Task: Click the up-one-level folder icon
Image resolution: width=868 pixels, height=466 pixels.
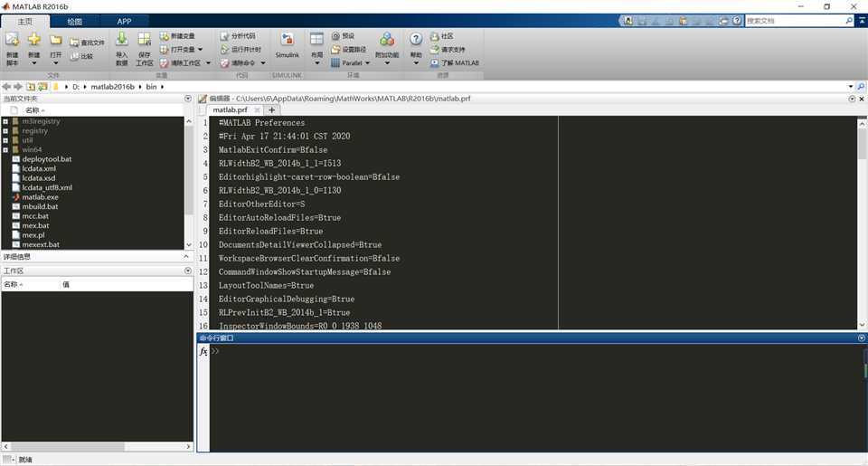Action: tap(31, 87)
